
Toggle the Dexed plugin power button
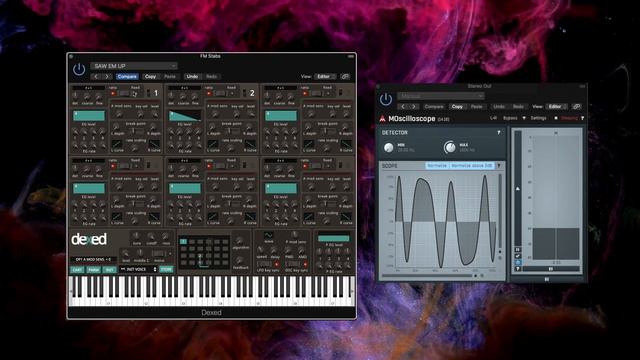pyautogui.click(x=79, y=69)
